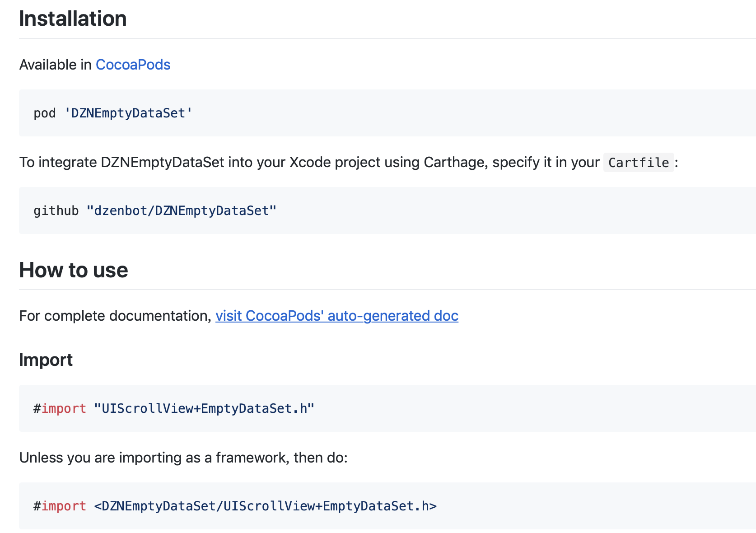Image resolution: width=756 pixels, height=533 pixels.
Task: Click the "UIScrollView+EmptyDataSet.h" quoted import string
Action: [204, 408]
